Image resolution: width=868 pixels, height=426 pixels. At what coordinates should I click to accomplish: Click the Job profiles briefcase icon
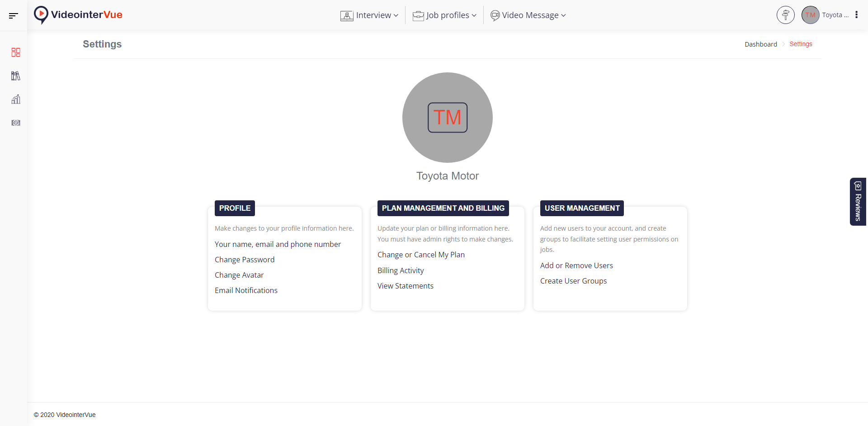tap(418, 16)
